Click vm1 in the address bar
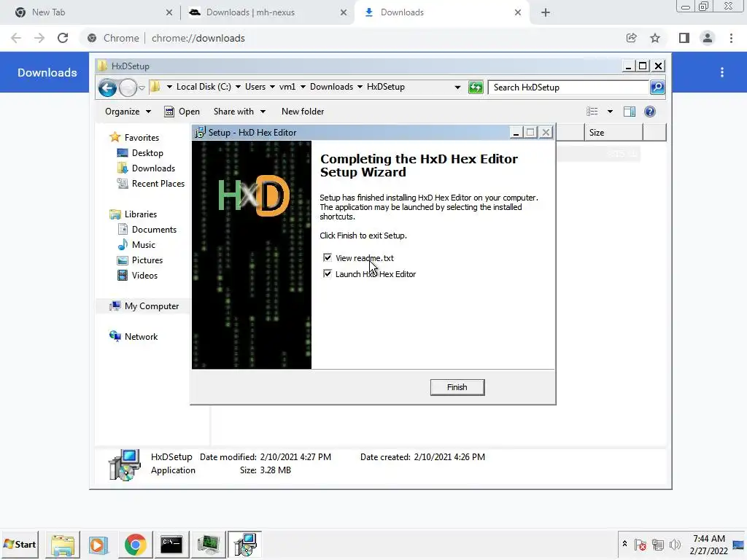This screenshot has width=747, height=560. click(x=287, y=87)
